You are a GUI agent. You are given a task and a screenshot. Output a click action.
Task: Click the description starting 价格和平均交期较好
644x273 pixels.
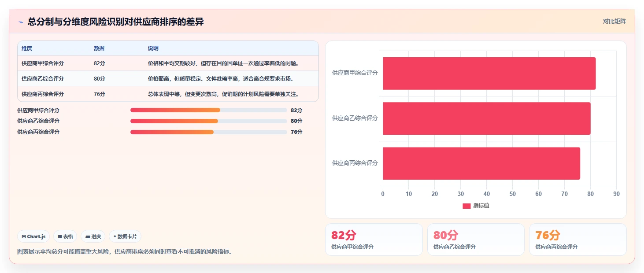[x=224, y=63]
